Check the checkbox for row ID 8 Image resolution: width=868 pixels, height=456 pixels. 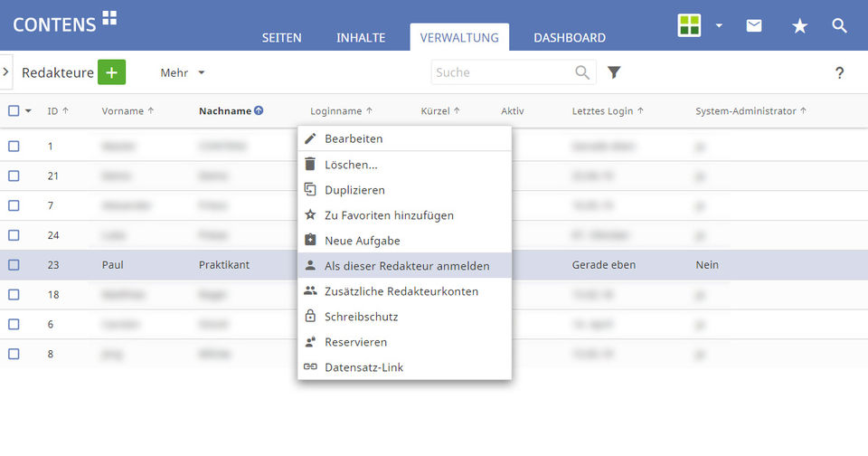[x=14, y=354]
